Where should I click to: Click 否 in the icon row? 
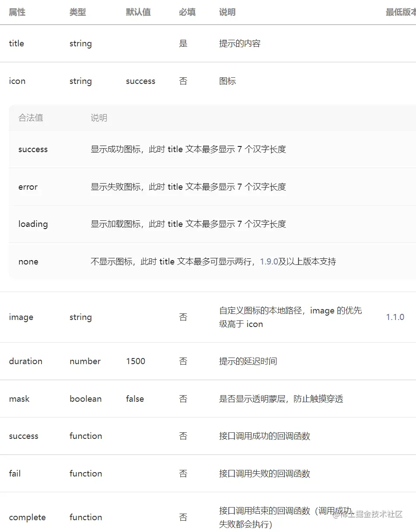point(183,81)
